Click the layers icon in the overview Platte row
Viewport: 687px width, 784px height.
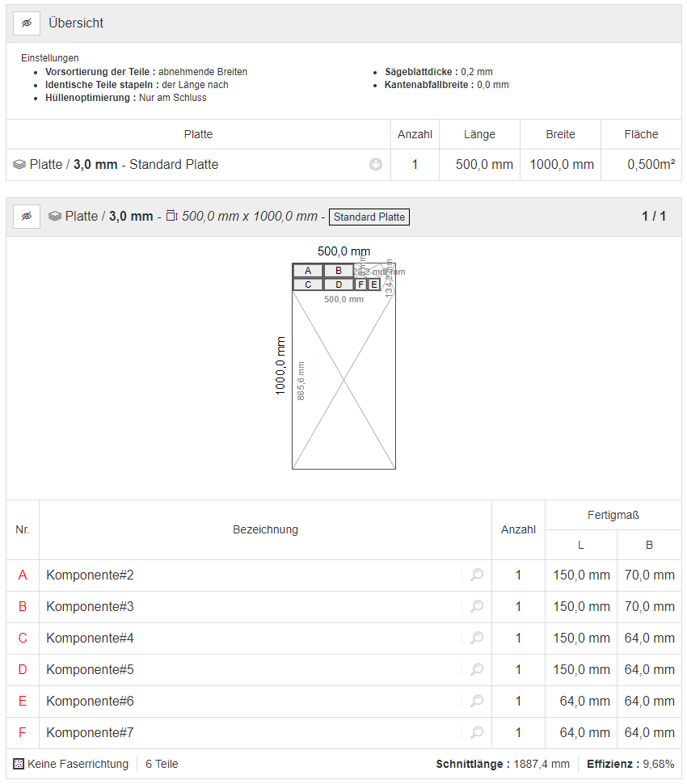click(x=19, y=165)
